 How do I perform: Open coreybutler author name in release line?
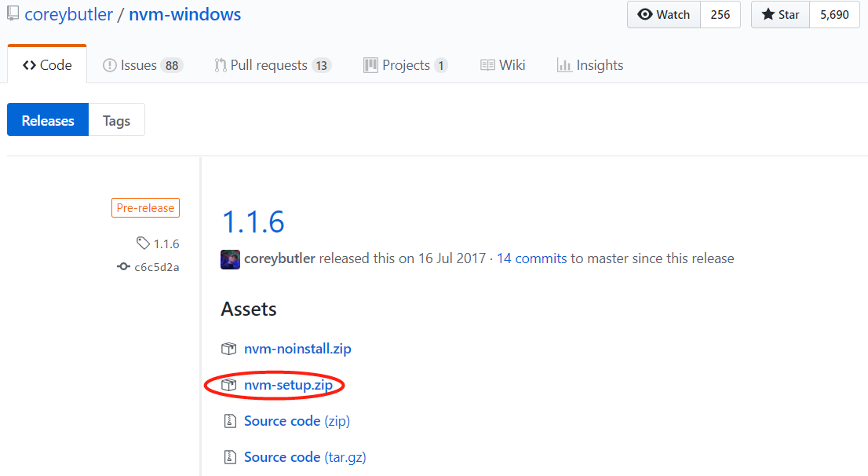[279, 258]
